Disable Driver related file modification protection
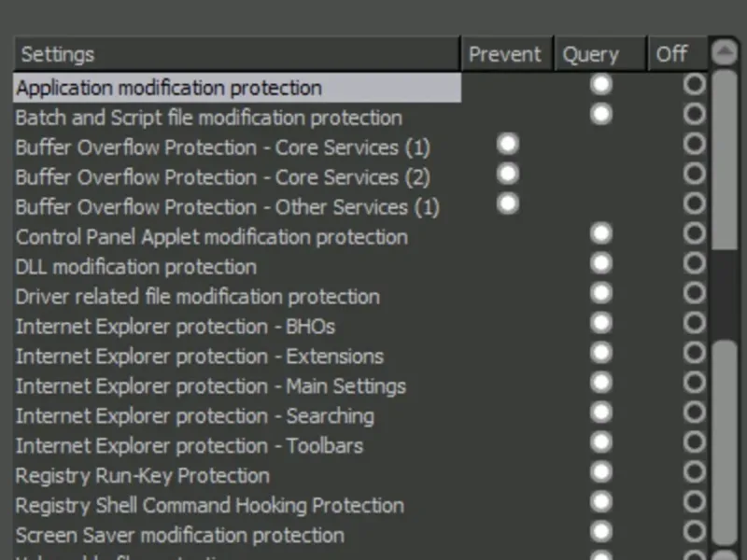The height and width of the screenshot is (560, 747). coord(694,293)
